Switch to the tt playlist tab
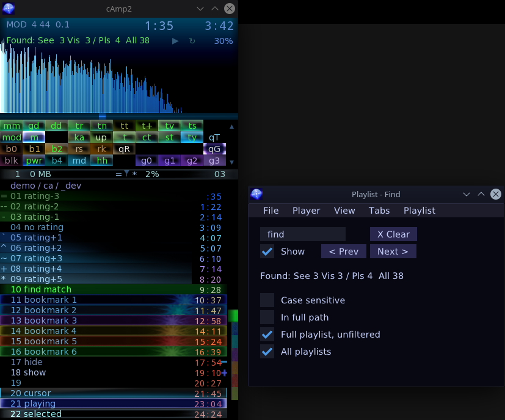 point(124,126)
